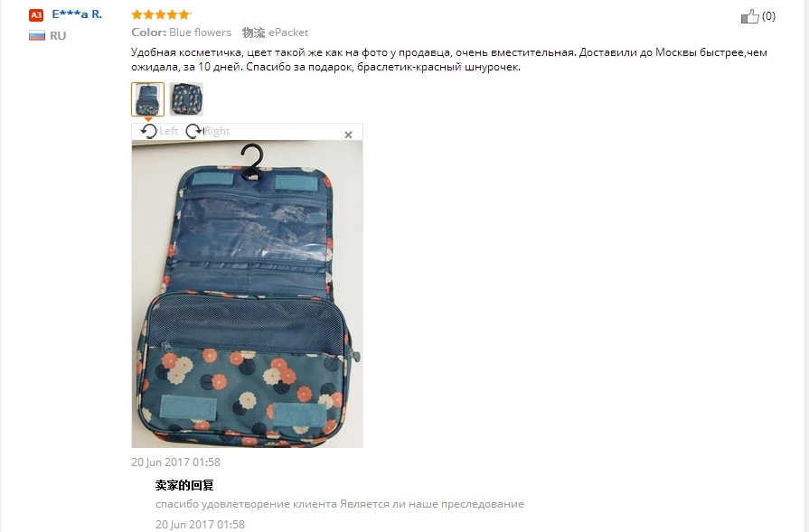Click the five-star rating

coord(161,14)
